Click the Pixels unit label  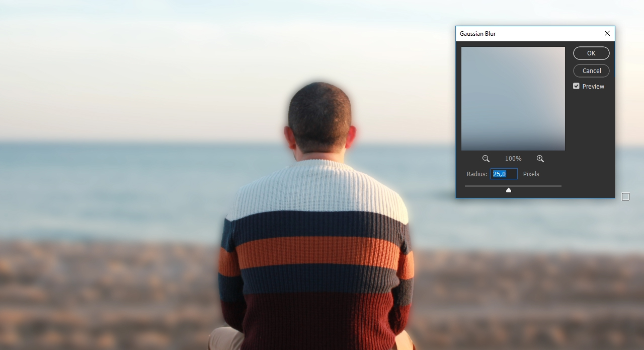(531, 174)
